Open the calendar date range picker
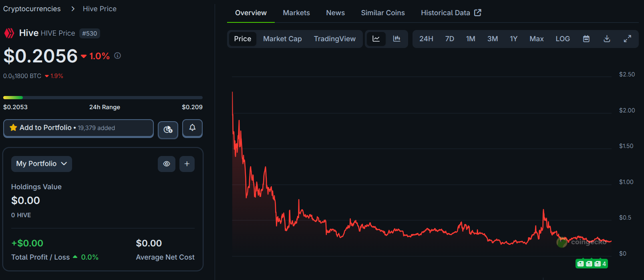 586,39
